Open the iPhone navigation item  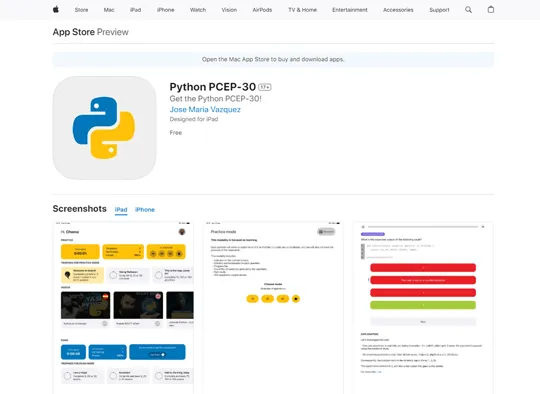(x=166, y=10)
